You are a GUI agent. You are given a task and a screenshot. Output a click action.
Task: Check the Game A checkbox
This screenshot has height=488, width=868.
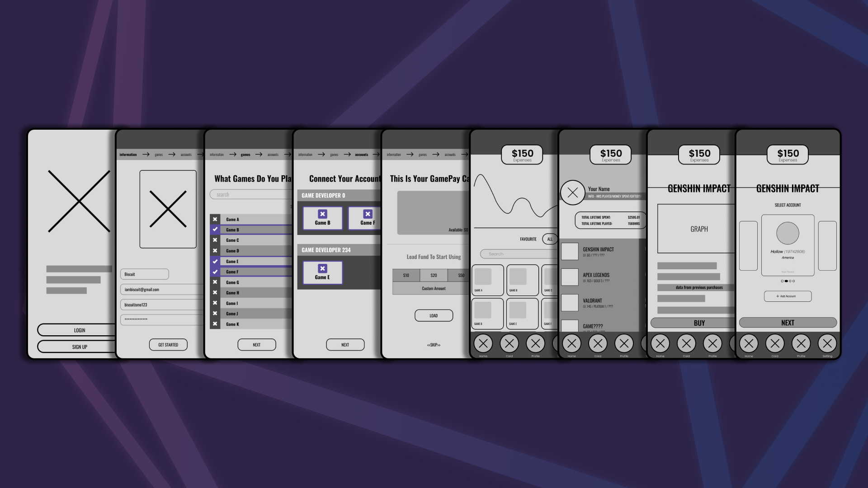(x=215, y=219)
